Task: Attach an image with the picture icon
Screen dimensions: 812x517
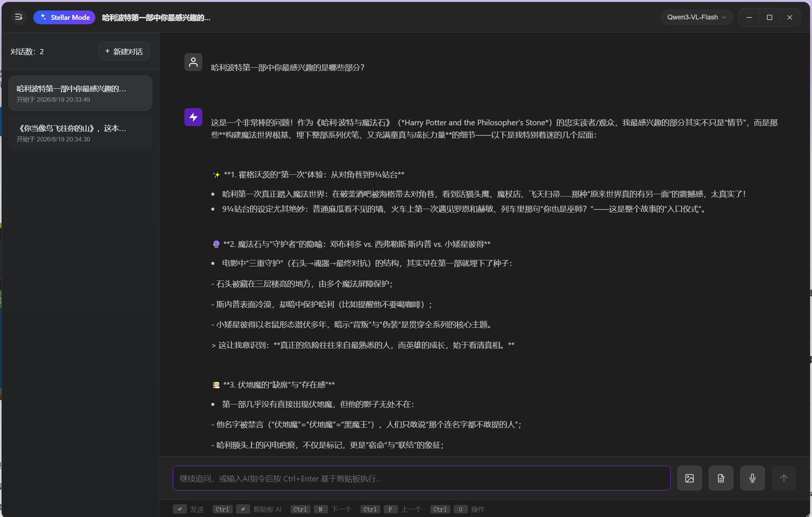Action: [x=690, y=478]
